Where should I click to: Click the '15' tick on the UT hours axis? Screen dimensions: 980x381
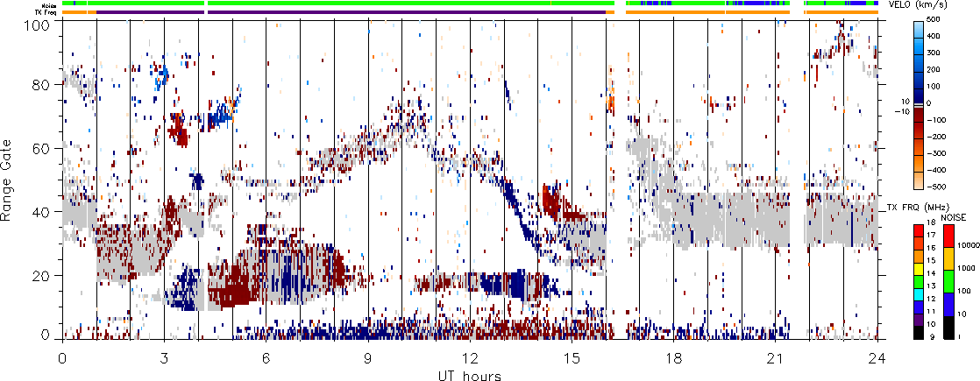pos(572,357)
